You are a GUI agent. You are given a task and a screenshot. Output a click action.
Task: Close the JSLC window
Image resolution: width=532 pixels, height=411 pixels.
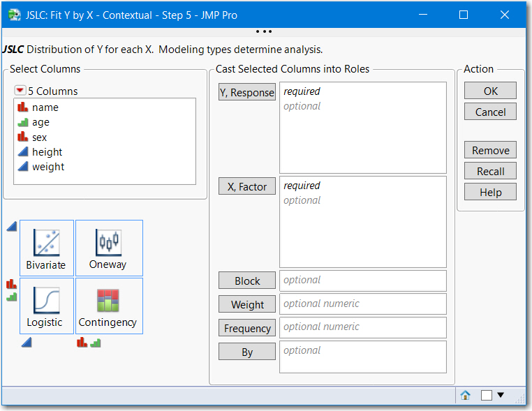click(505, 15)
